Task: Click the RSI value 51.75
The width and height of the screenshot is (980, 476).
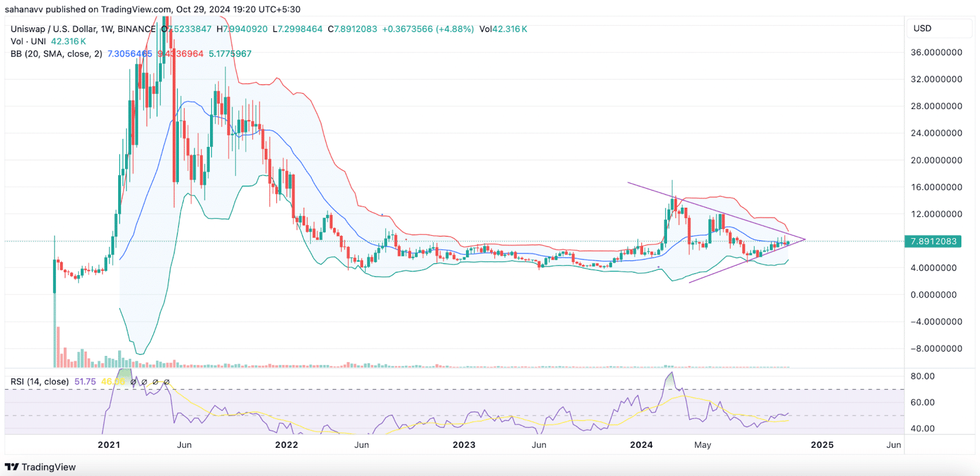Action: pos(85,382)
